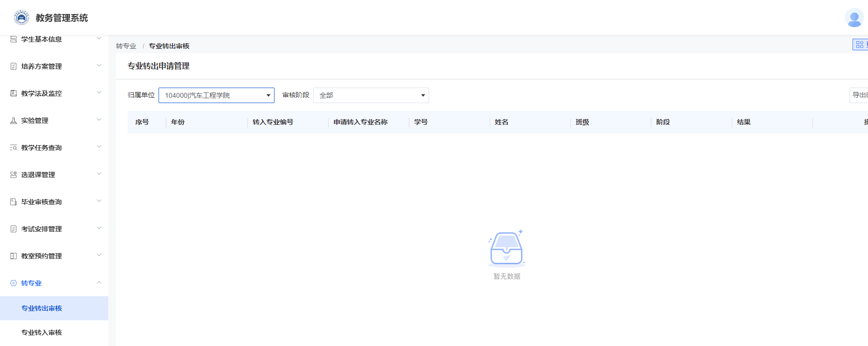The width and height of the screenshot is (868, 346).
Task: Click the 选退课管理 sidebar icon
Action: pyautogui.click(x=14, y=175)
